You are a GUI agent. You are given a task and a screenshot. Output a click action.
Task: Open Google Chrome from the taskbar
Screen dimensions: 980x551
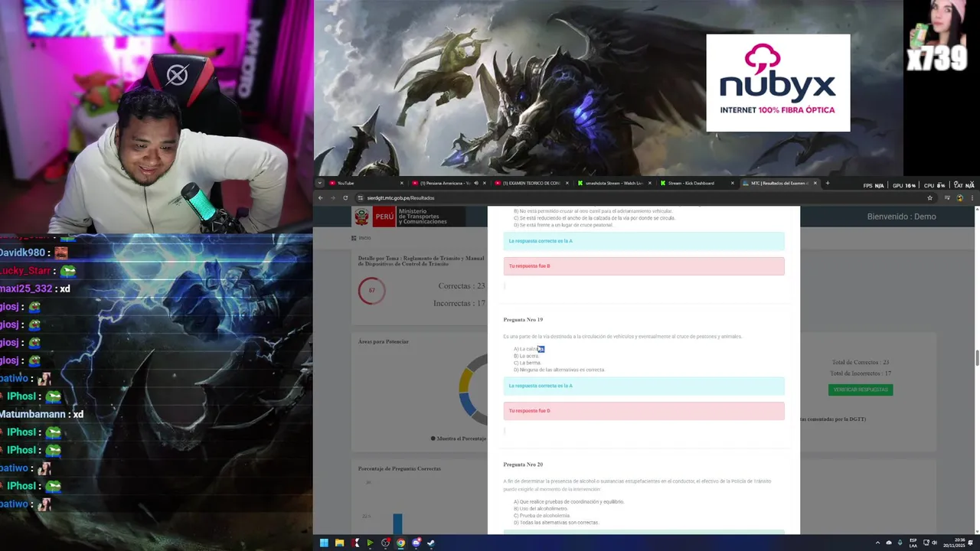coord(400,543)
